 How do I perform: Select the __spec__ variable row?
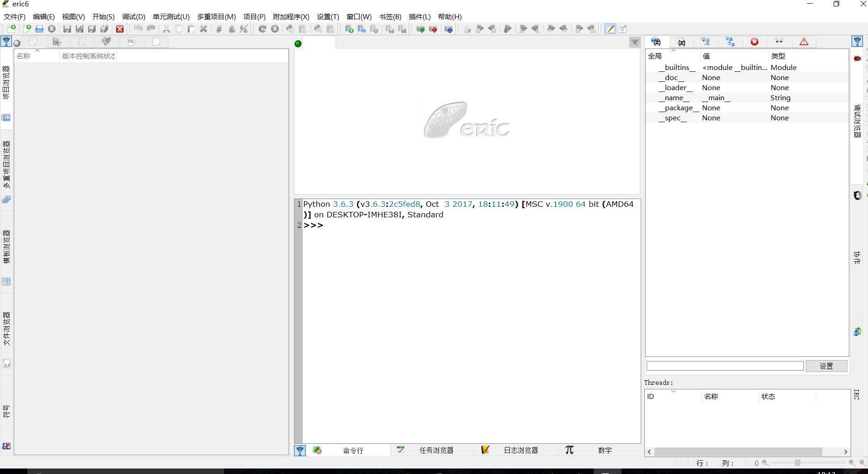coord(747,118)
